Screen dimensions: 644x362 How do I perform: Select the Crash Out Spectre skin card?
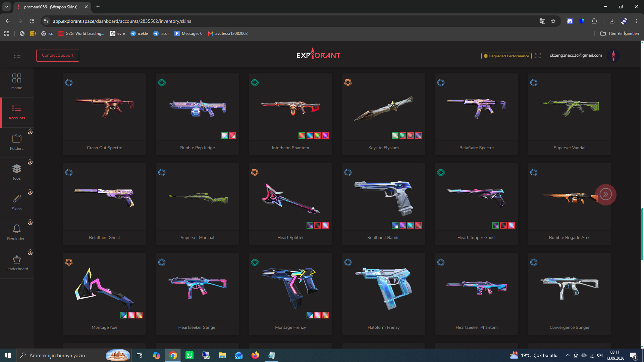(x=104, y=114)
